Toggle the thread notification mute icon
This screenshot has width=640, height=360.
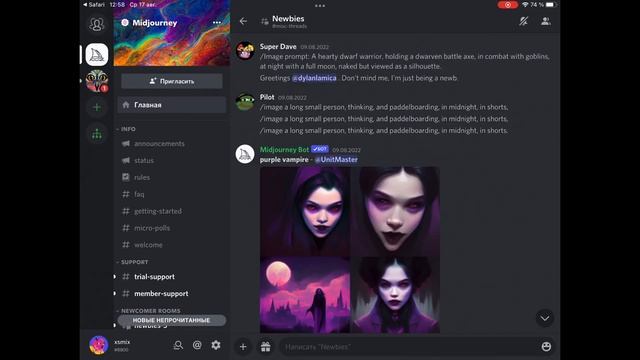tap(523, 21)
